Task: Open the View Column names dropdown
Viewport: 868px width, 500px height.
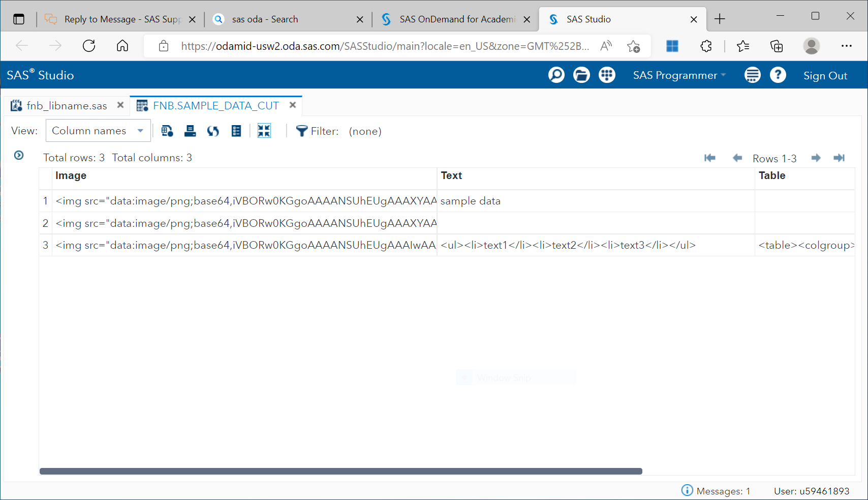Action: [x=98, y=131]
